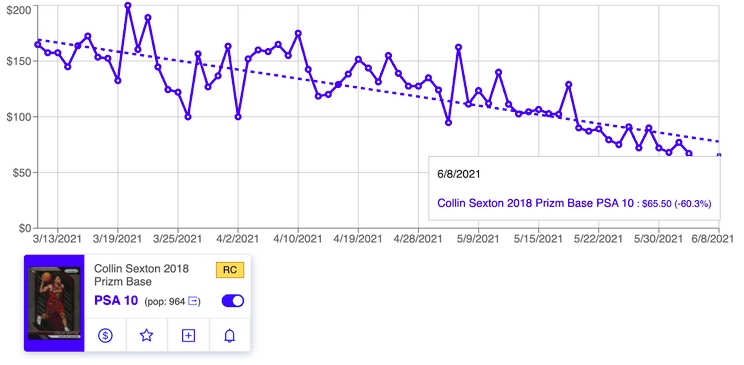744x365 pixels.
Task: Click the $200 y-axis label
Action: click(x=19, y=10)
